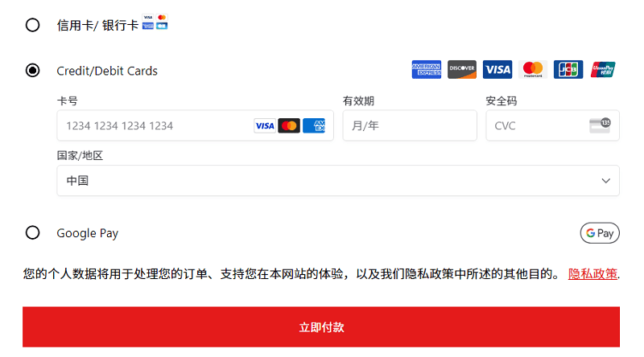The width and height of the screenshot is (644, 357).
Task: Click the 信用卡/ 银行卡 label text
Action: tap(97, 26)
